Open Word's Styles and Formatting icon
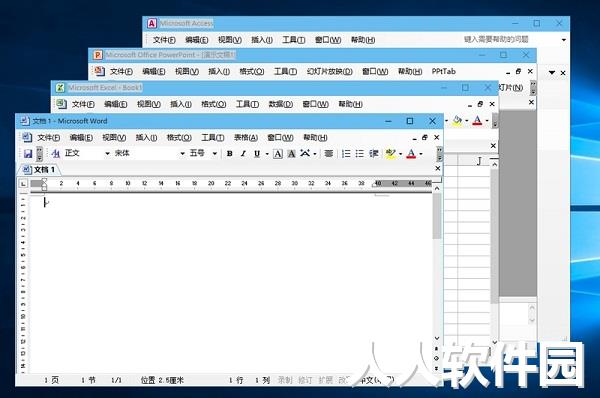 55,153
